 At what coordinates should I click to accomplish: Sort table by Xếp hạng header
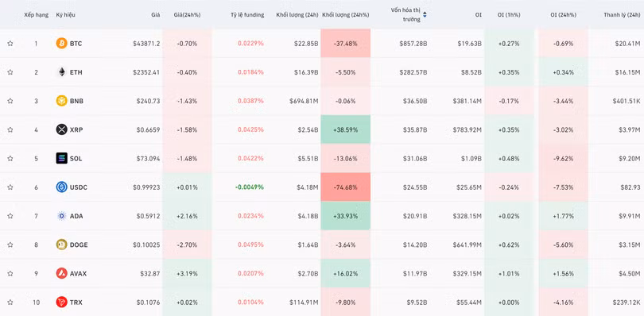coord(36,15)
